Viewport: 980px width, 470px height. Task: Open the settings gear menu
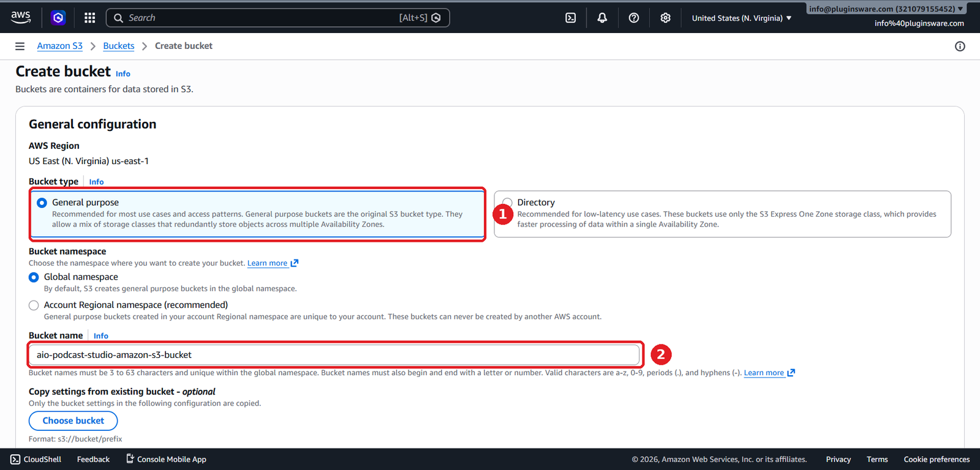click(x=666, y=18)
